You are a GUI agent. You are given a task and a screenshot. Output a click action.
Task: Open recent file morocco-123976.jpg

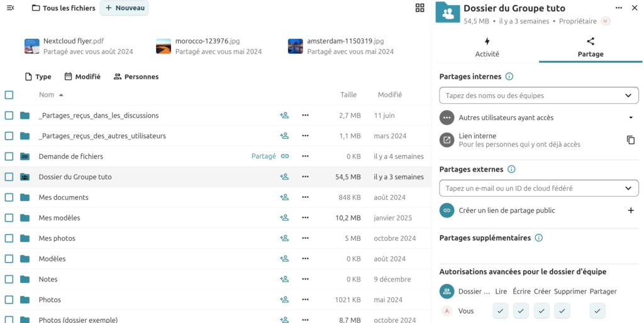[x=209, y=46]
